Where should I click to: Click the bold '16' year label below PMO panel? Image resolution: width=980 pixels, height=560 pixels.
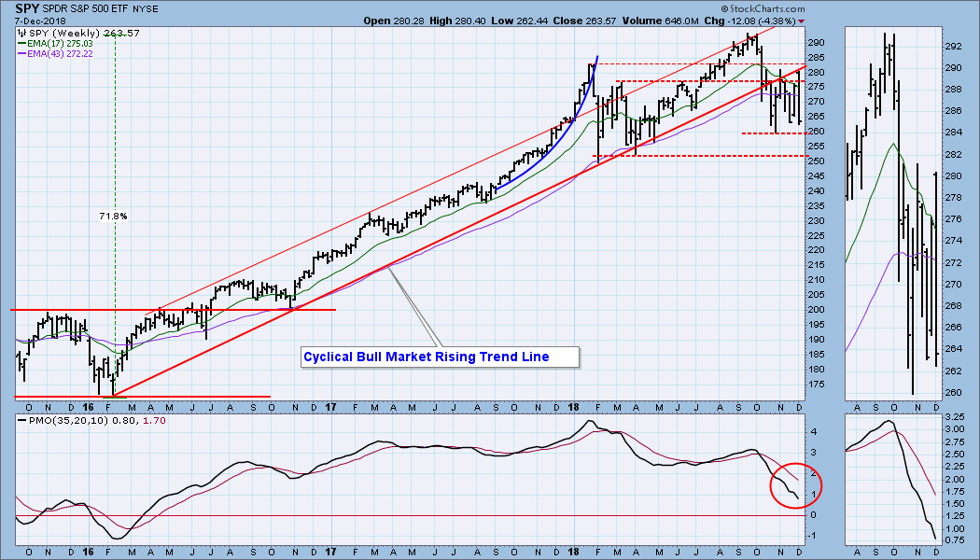(x=88, y=552)
